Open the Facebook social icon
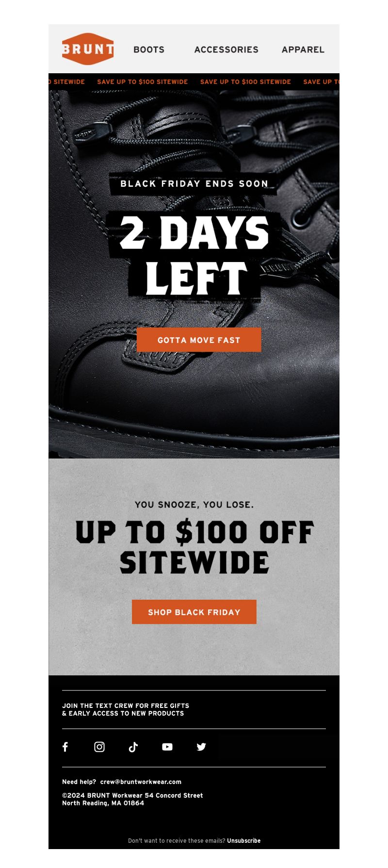 pos(65,747)
